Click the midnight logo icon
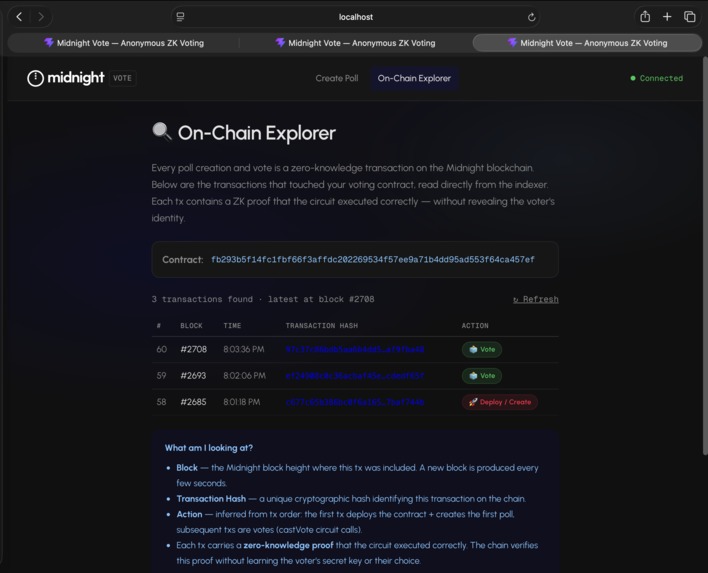Viewport: 708px width, 573px height. coord(35,78)
